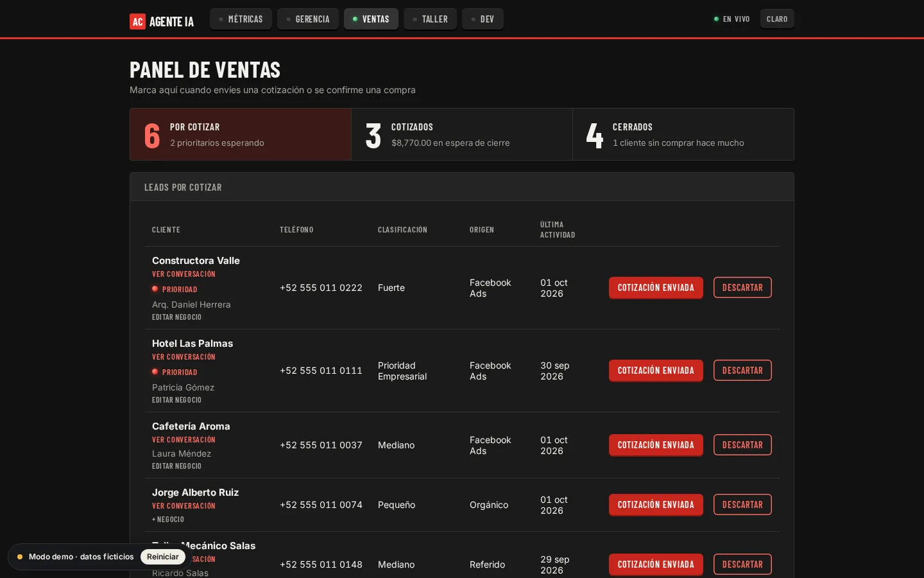The width and height of the screenshot is (924, 578).
Task: Mark Jorge Alberto Ruiz as Cotización Enviada
Action: (656, 505)
